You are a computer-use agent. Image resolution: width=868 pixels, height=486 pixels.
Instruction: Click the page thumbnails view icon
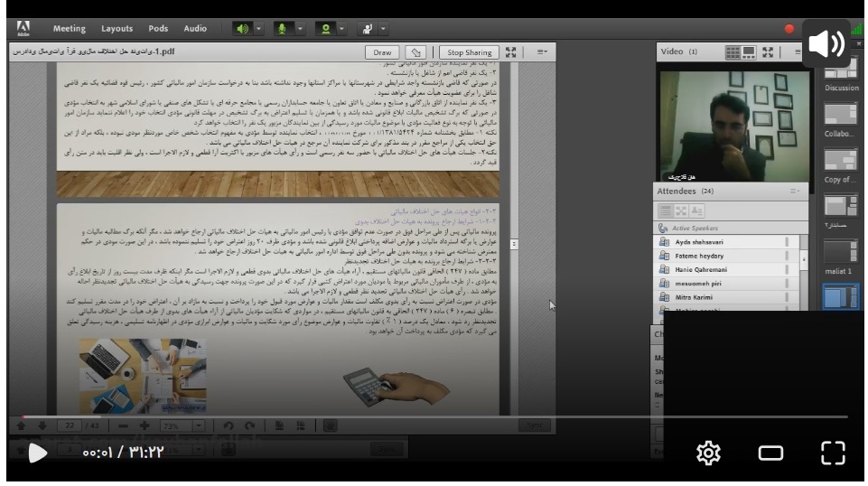(301, 425)
